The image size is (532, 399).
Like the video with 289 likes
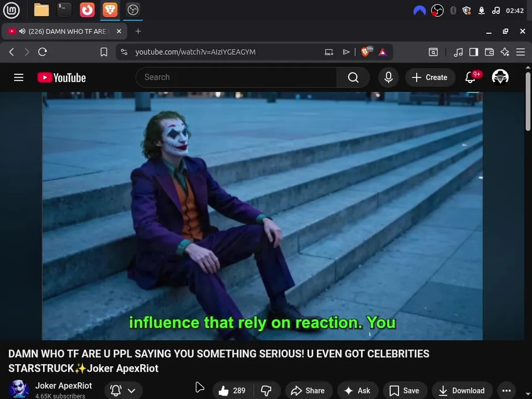click(x=233, y=391)
